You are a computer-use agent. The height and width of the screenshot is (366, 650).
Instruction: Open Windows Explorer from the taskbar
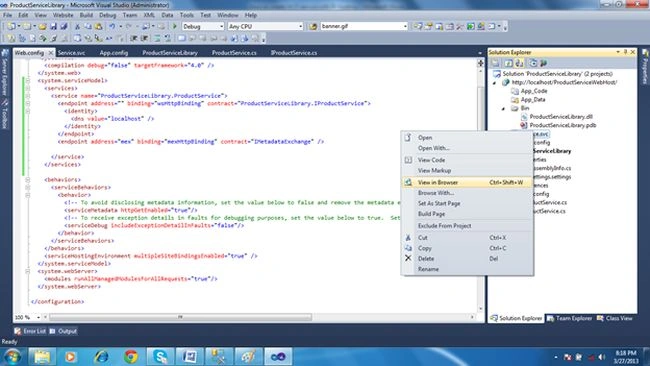42,356
